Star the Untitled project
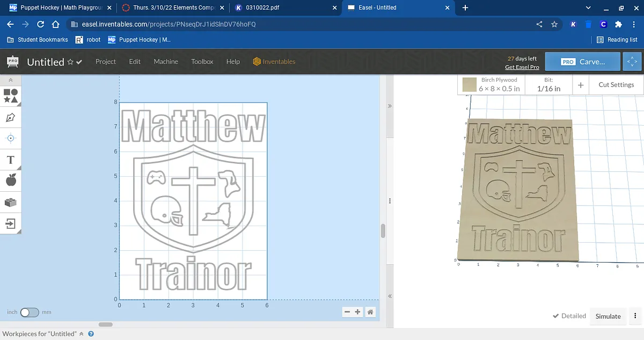The width and height of the screenshot is (644, 340). point(70,62)
